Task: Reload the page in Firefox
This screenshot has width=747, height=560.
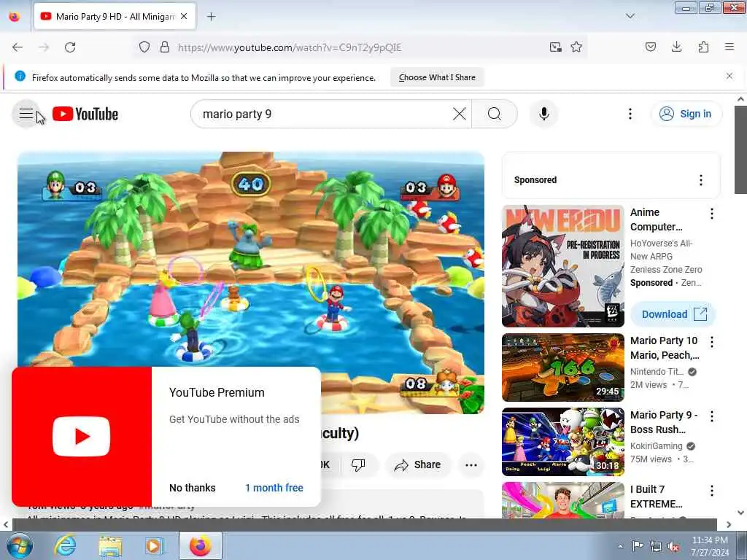Action: pos(70,47)
